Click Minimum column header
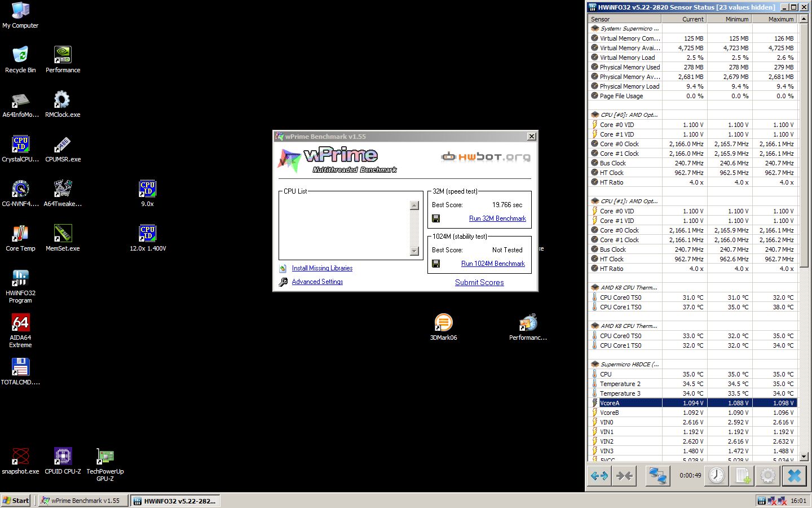This screenshot has height=508, width=812. [x=730, y=19]
